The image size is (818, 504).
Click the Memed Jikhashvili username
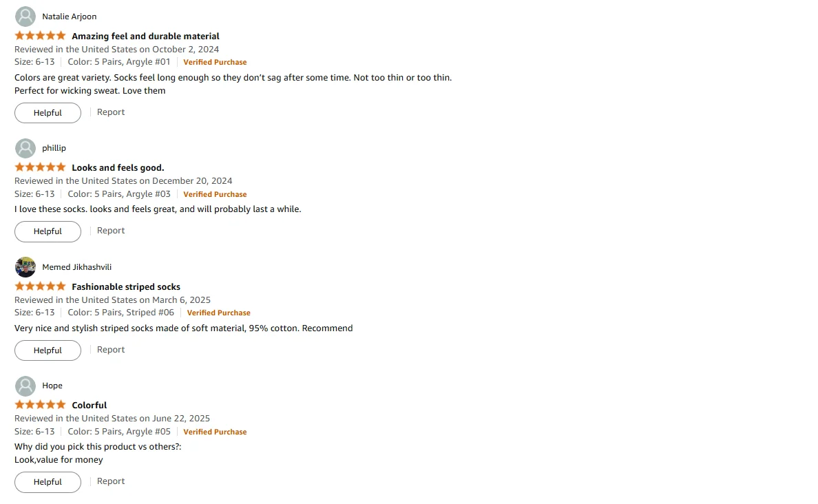click(76, 267)
